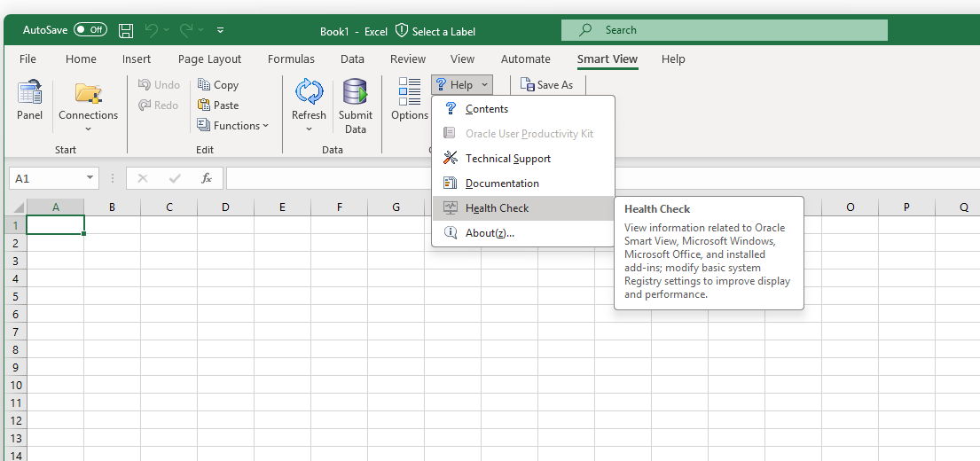Expand the Quick Access Toolbar customize arrow
Screen dimensions: 980x461
click(220, 31)
